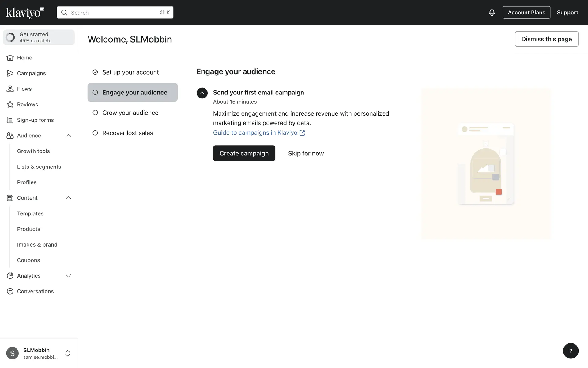
Task: Collapse Send your first email campaign
Action: point(202,93)
